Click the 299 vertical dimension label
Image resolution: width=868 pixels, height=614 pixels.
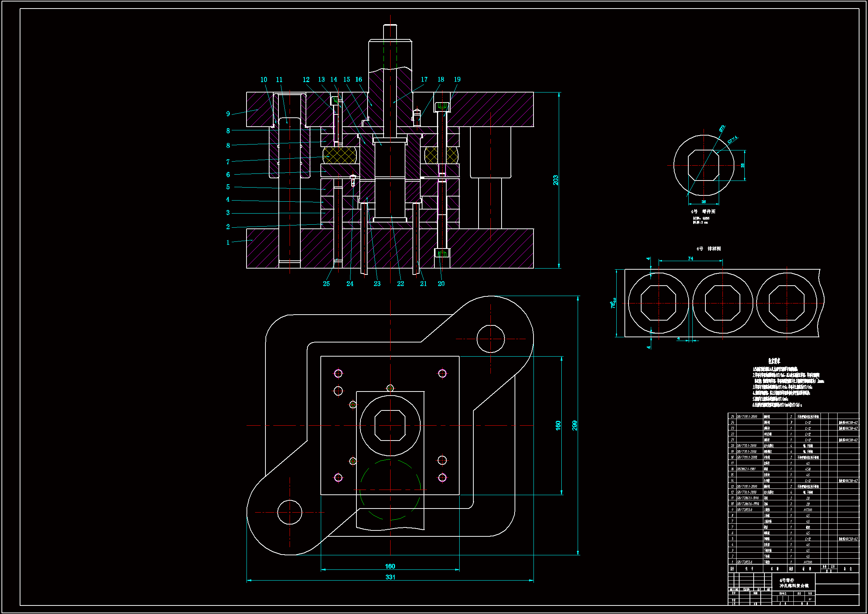(x=575, y=426)
